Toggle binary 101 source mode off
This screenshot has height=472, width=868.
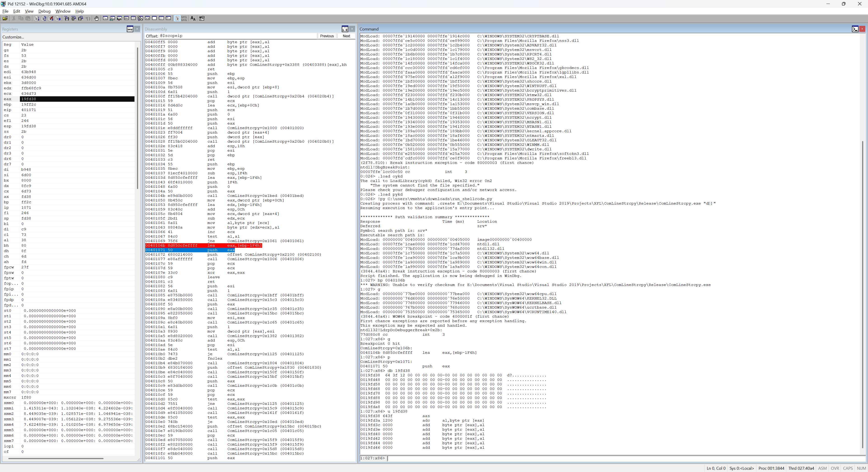tap(184, 18)
